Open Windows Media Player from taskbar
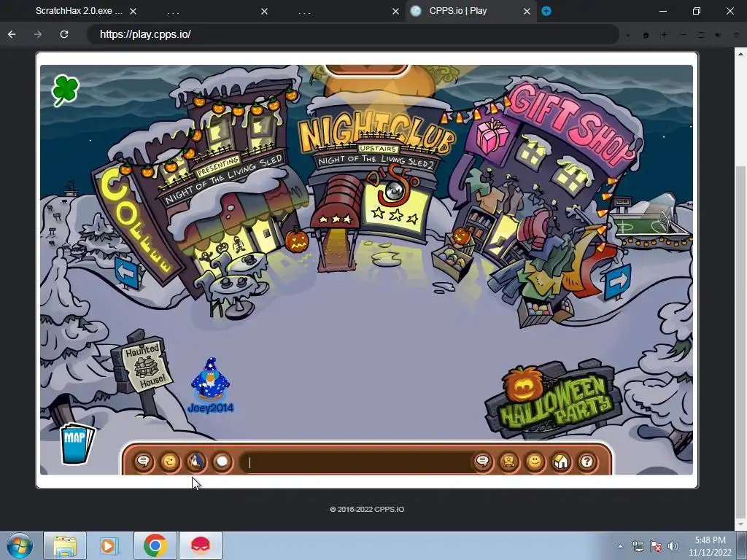The height and width of the screenshot is (560, 747). pos(109,545)
